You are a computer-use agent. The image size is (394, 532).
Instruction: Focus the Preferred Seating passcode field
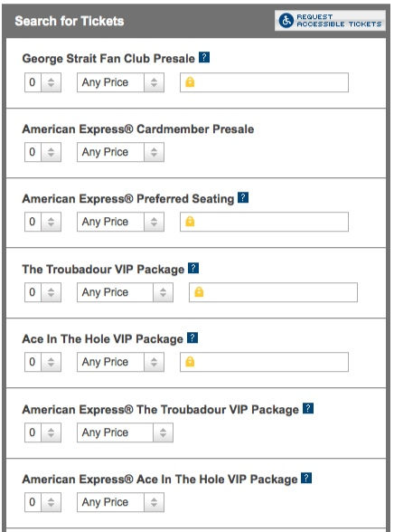pyautogui.click(x=264, y=222)
